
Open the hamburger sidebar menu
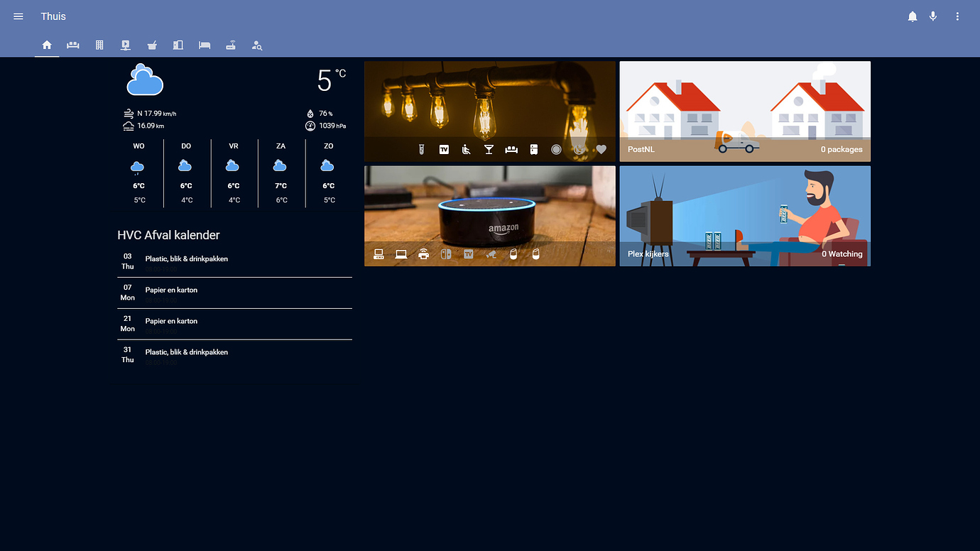(18, 16)
